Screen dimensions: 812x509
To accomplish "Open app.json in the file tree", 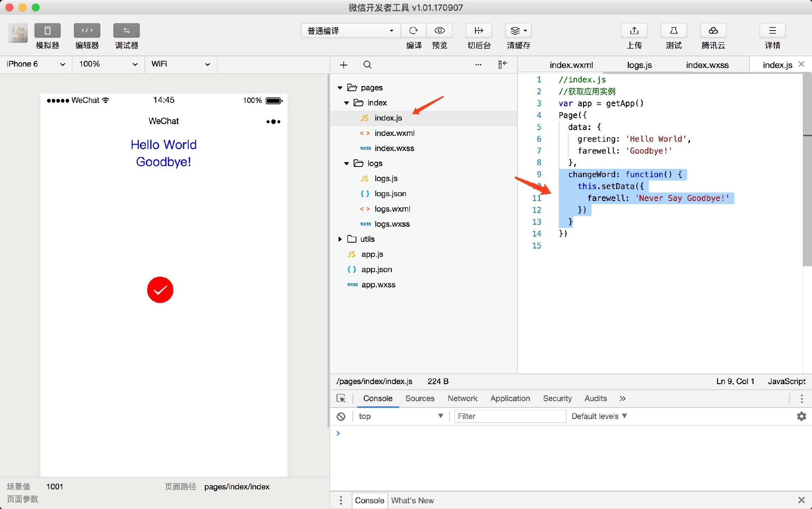I will click(x=377, y=270).
